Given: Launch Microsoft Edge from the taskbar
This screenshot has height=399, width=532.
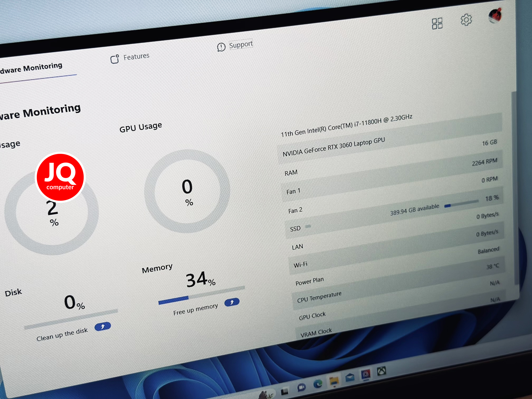Looking at the screenshot, I should (318, 384).
